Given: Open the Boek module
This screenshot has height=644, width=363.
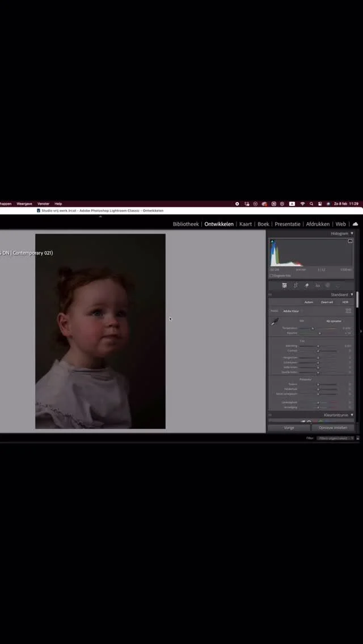Looking at the screenshot, I should [264, 224].
